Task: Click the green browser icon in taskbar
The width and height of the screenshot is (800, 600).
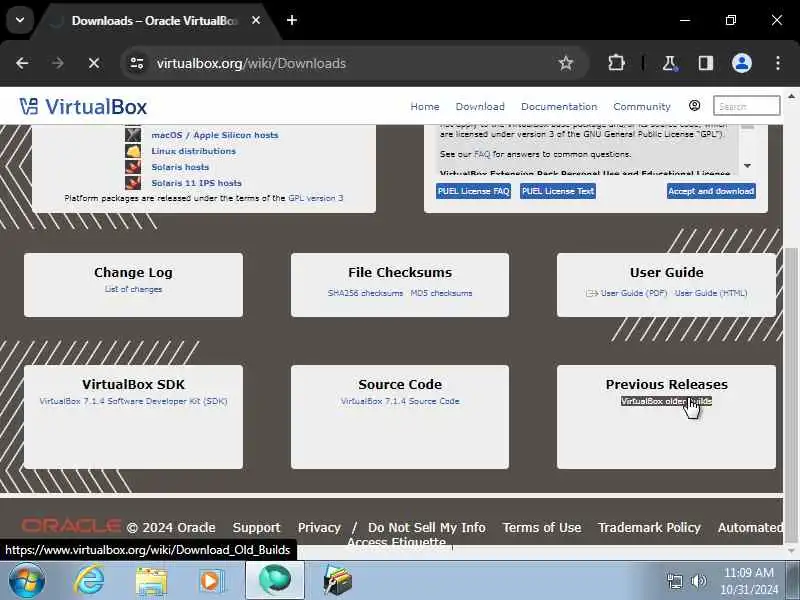Action: point(275,581)
